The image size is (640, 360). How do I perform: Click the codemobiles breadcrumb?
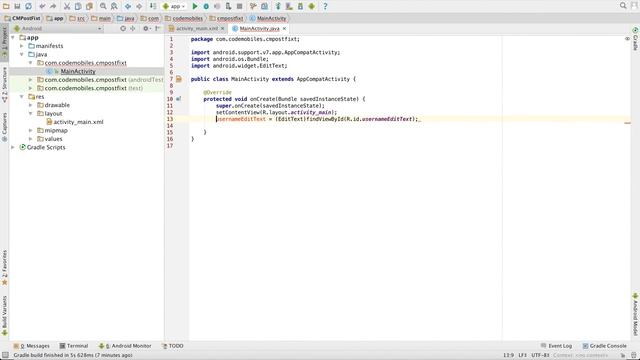(x=184, y=18)
